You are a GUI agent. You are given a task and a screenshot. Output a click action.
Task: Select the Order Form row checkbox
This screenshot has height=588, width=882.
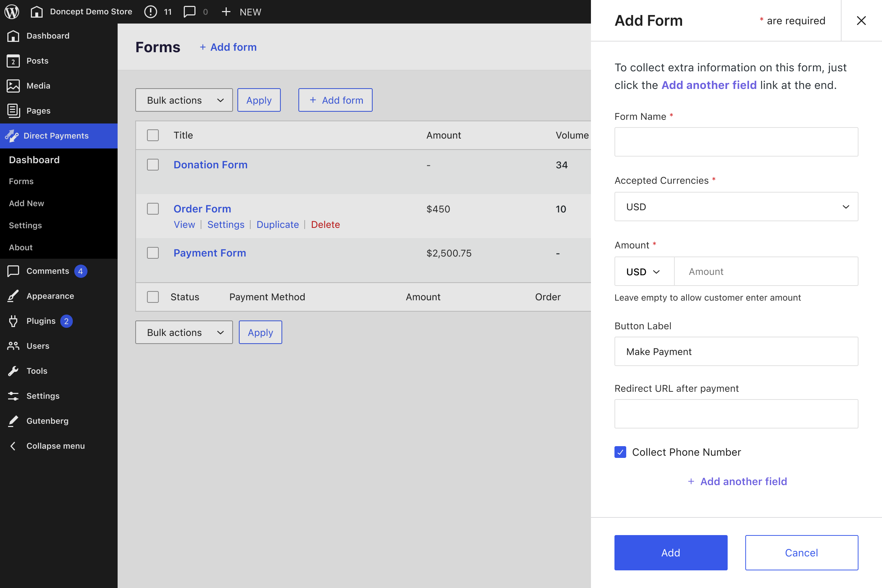click(153, 209)
